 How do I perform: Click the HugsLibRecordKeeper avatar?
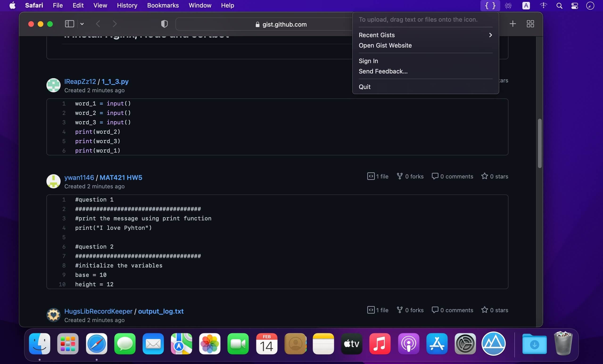pos(53,315)
